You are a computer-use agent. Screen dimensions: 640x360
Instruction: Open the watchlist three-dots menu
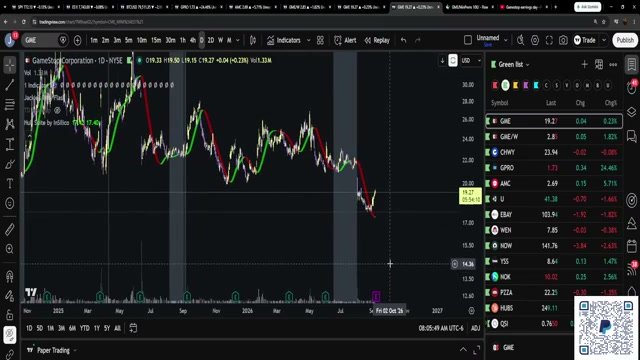tap(613, 64)
